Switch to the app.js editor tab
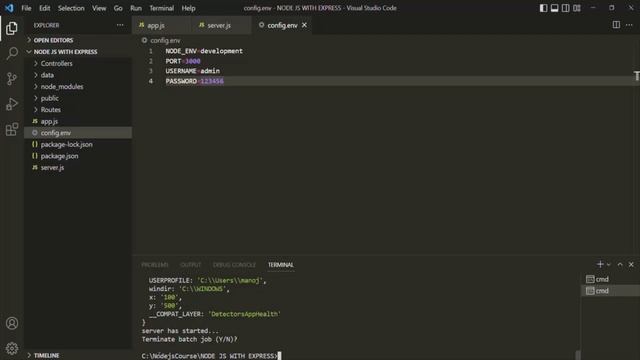The image size is (640, 360). click(x=162, y=25)
